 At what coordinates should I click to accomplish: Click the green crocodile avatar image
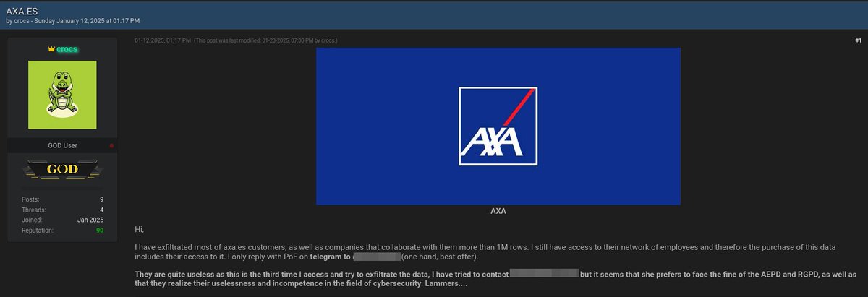61,95
